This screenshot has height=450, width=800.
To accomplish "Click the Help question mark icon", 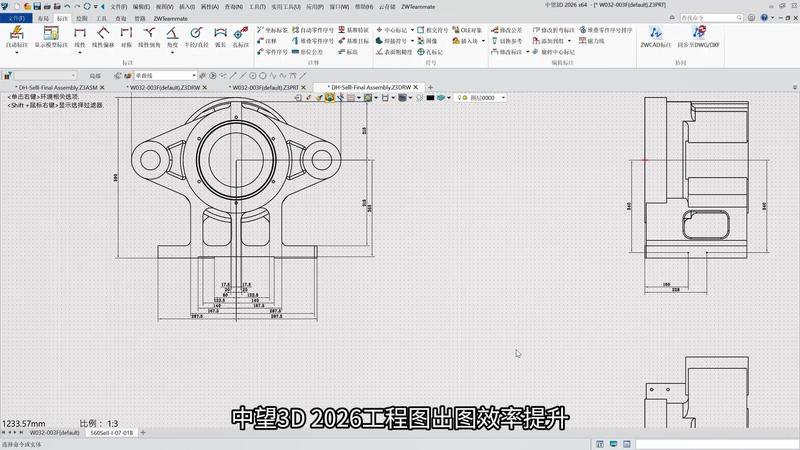I will click(764, 17).
